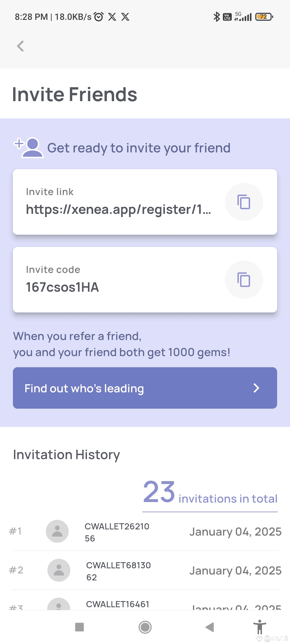The image size is (290, 644).
Task: Tap the add-friend person icon
Action: [29, 148]
